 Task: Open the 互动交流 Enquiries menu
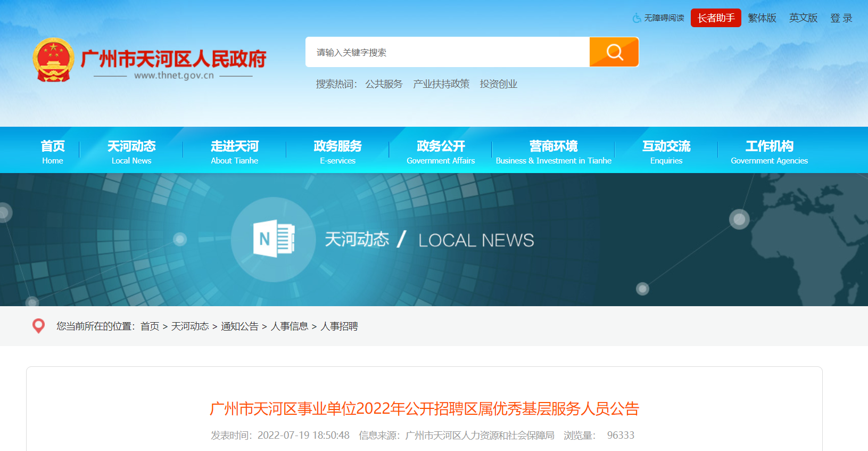(666, 152)
